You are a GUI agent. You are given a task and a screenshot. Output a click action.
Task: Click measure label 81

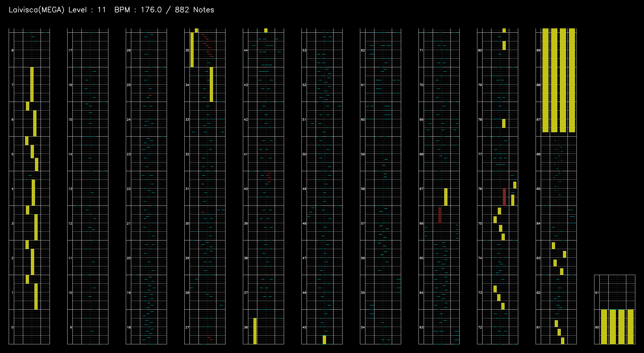[x=538, y=327]
